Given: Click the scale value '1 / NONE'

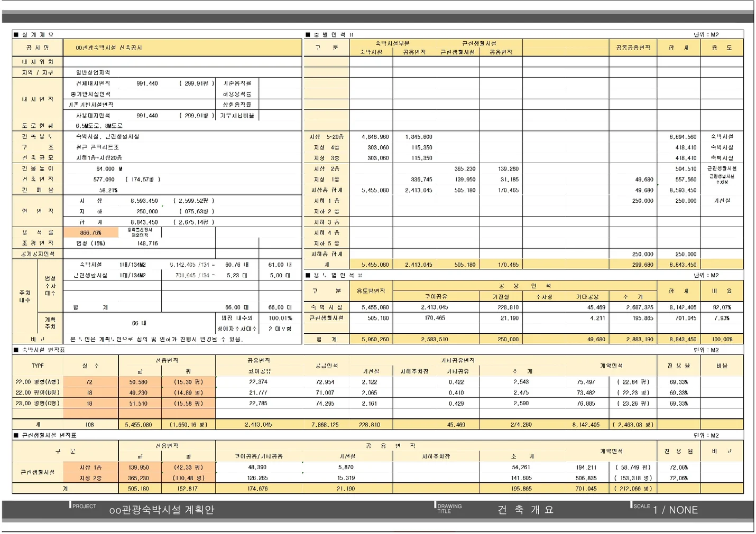Looking at the screenshot, I should coord(675,510).
